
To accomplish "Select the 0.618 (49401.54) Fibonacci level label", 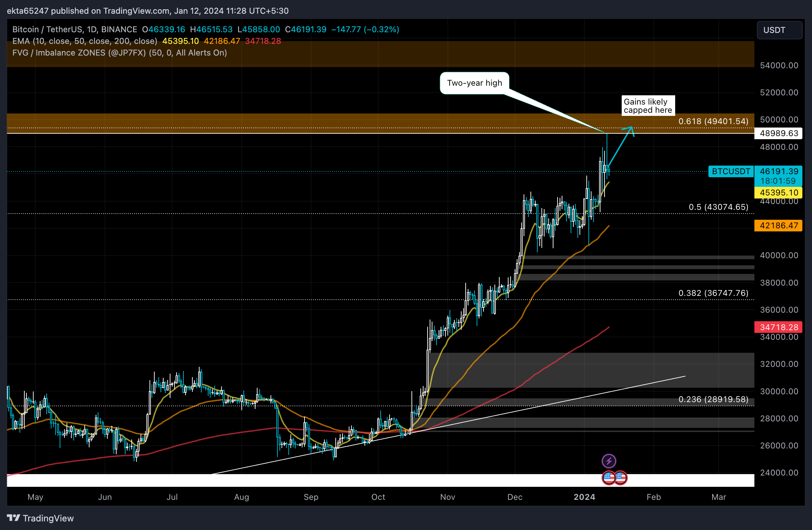I will (x=713, y=121).
